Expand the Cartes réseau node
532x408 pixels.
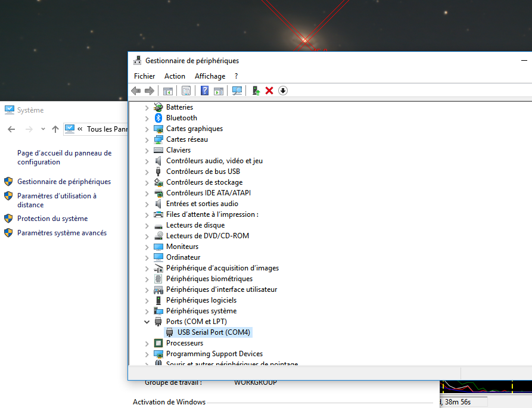147,140
